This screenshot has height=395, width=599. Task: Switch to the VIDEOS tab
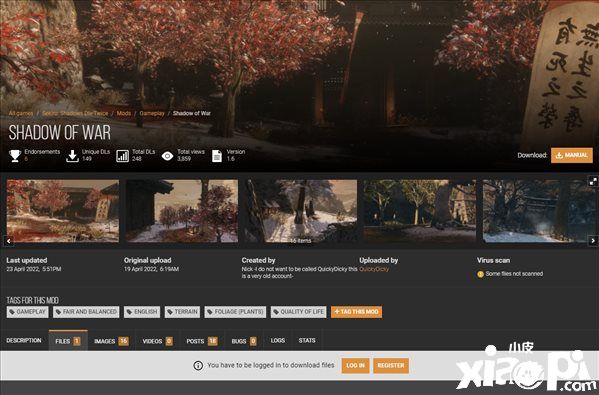pyautogui.click(x=157, y=341)
